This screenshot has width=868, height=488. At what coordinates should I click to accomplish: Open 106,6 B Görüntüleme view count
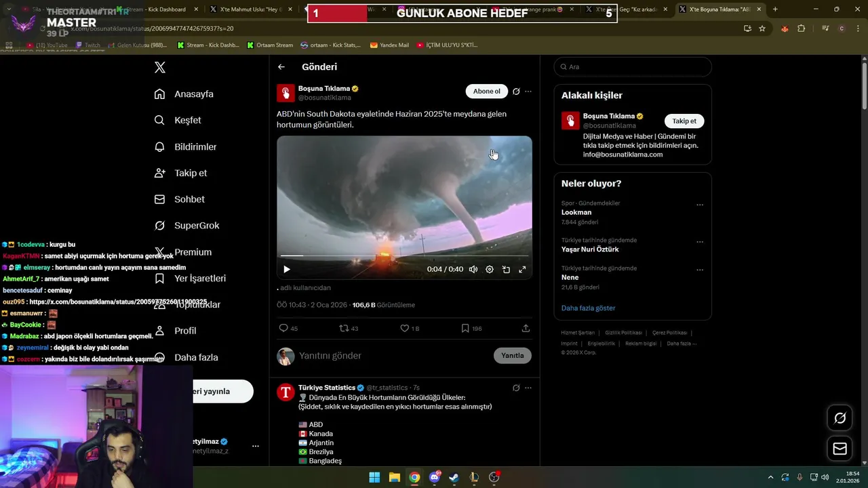click(383, 305)
